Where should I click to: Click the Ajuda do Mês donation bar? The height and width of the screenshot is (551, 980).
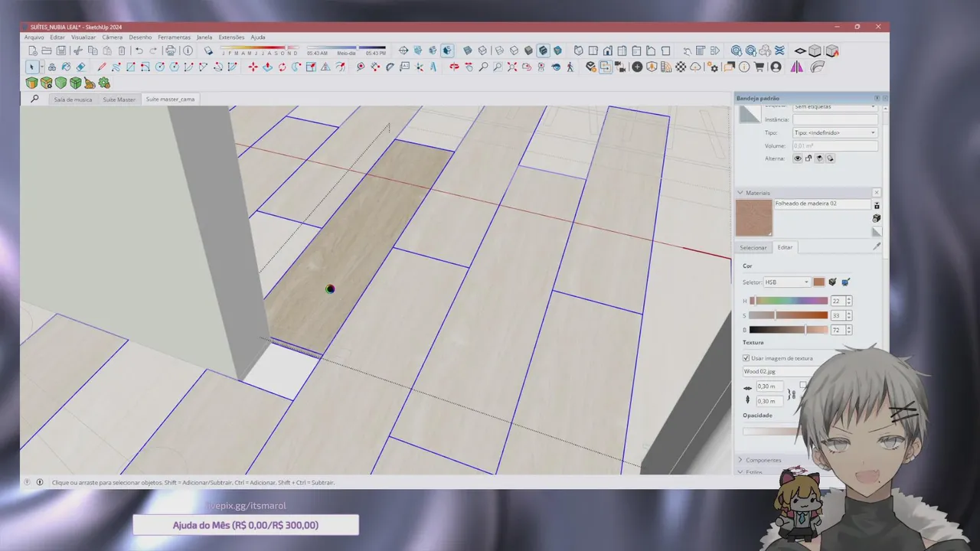click(246, 525)
